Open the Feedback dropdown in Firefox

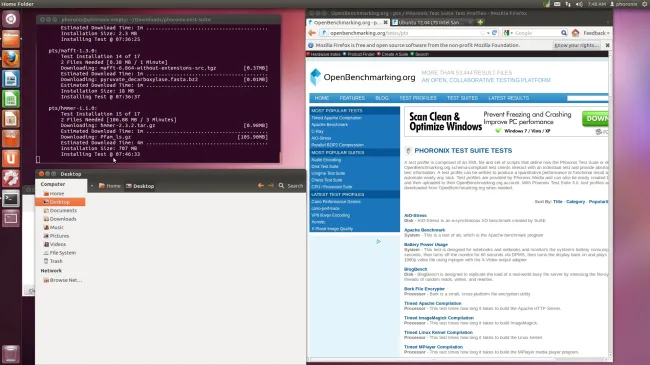click(596, 33)
